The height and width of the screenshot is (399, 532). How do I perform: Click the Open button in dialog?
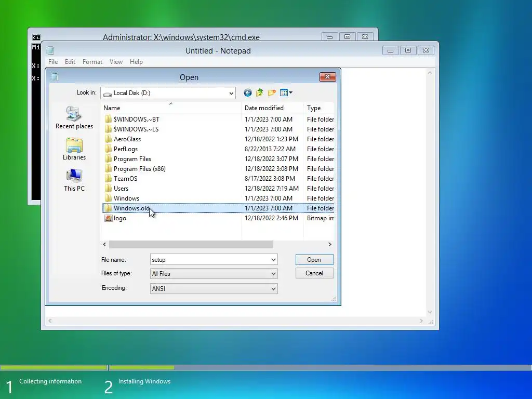pos(314,260)
